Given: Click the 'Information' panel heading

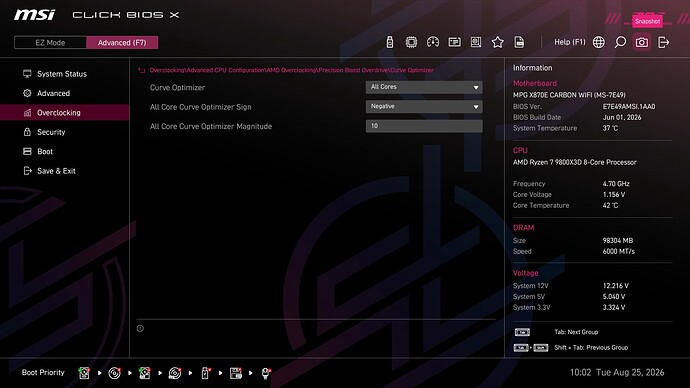Looking at the screenshot, I should [532, 68].
